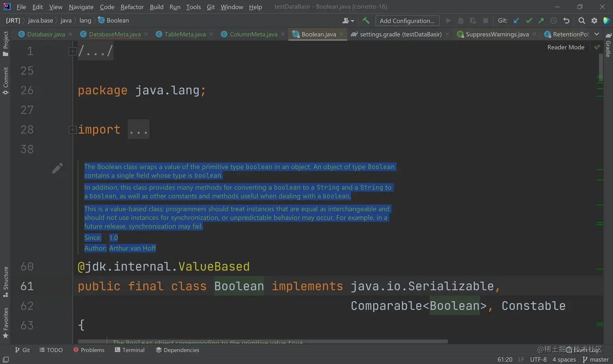Close the Boolean.java tab
The width and height of the screenshot is (613, 364).
(341, 34)
